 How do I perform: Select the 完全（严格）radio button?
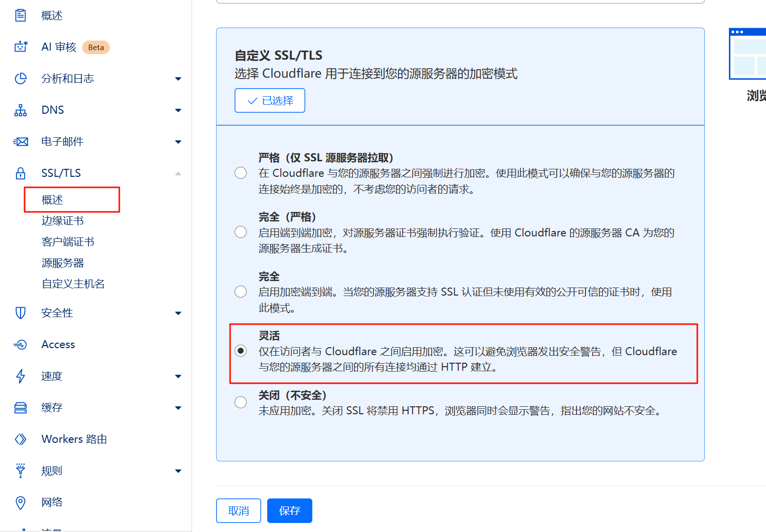point(241,232)
